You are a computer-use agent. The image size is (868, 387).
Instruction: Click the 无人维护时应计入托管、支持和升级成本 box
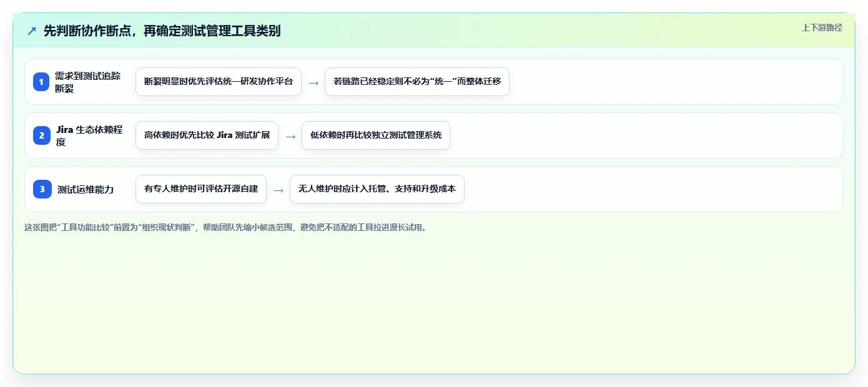(x=377, y=189)
